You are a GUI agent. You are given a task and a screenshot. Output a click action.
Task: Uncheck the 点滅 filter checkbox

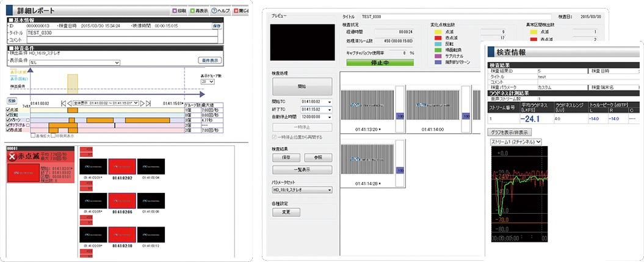[8, 109]
